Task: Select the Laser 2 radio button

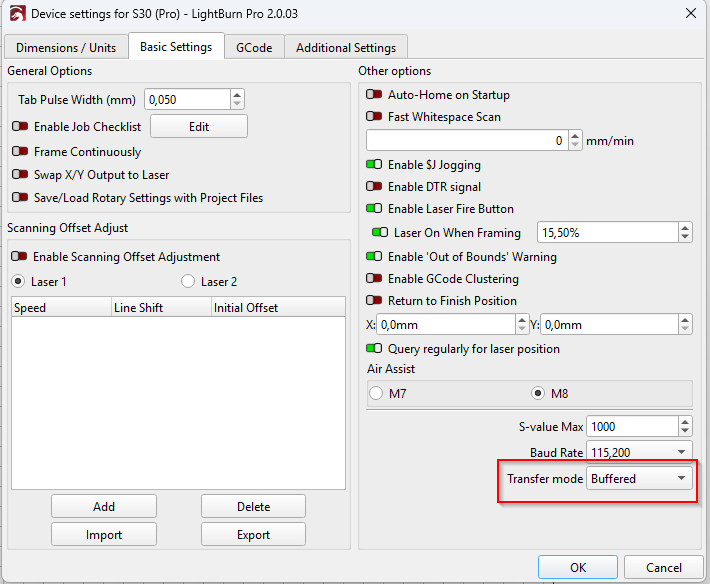Action: [188, 282]
